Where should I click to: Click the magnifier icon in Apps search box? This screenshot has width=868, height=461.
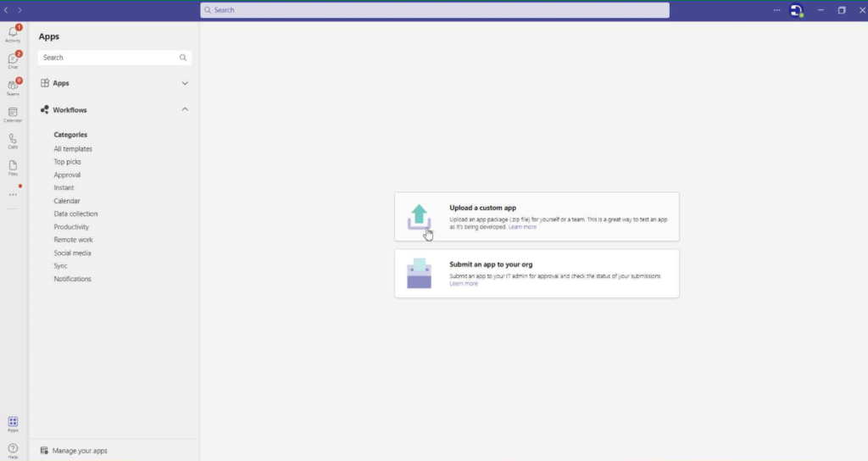183,58
